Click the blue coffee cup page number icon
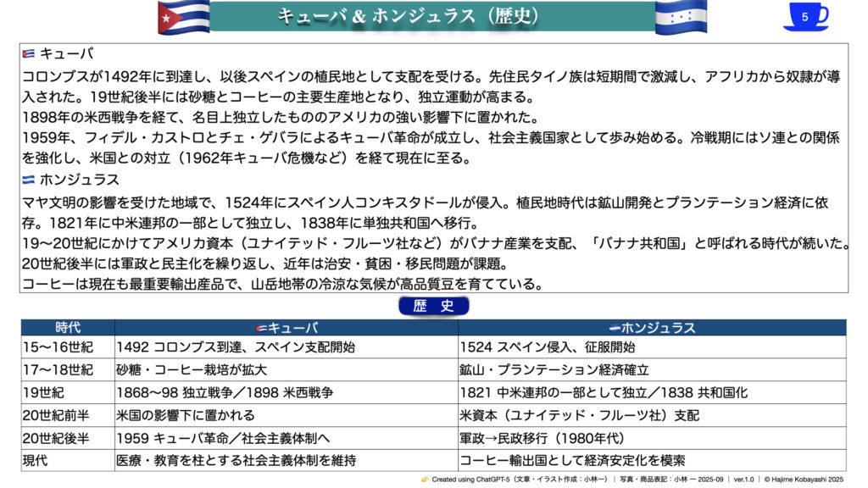 tap(804, 16)
